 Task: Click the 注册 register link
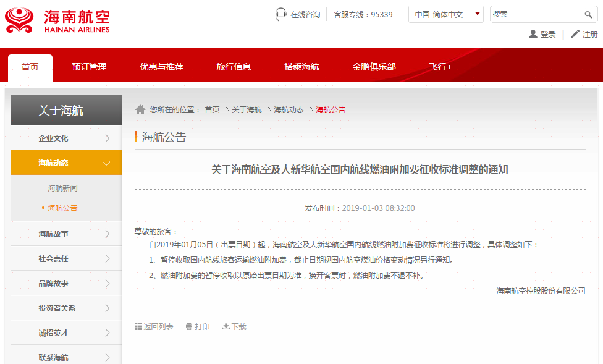(590, 34)
